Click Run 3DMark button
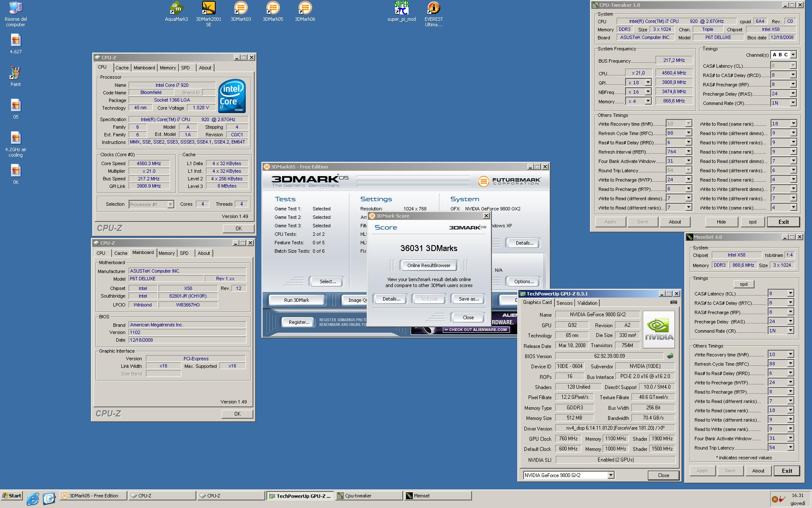Image resolution: width=812 pixels, height=508 pixels. pyautogui.click(x=296, y=300)
